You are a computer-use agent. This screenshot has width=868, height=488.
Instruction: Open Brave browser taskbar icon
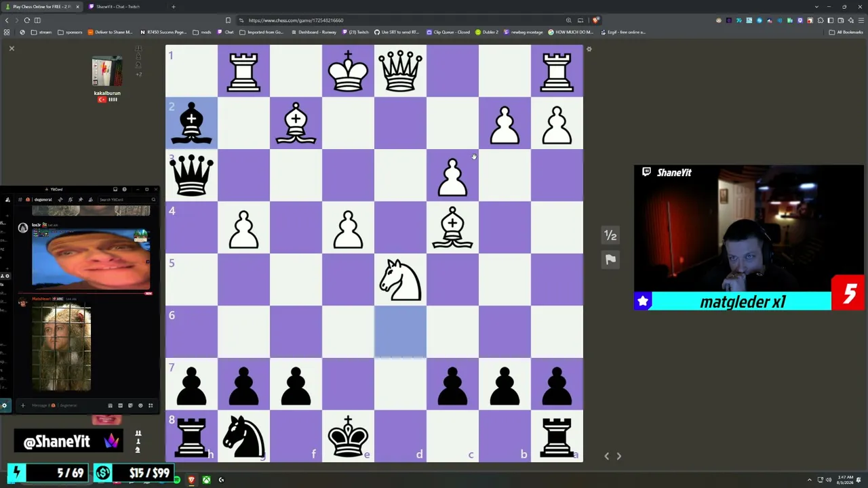[191, 480]
